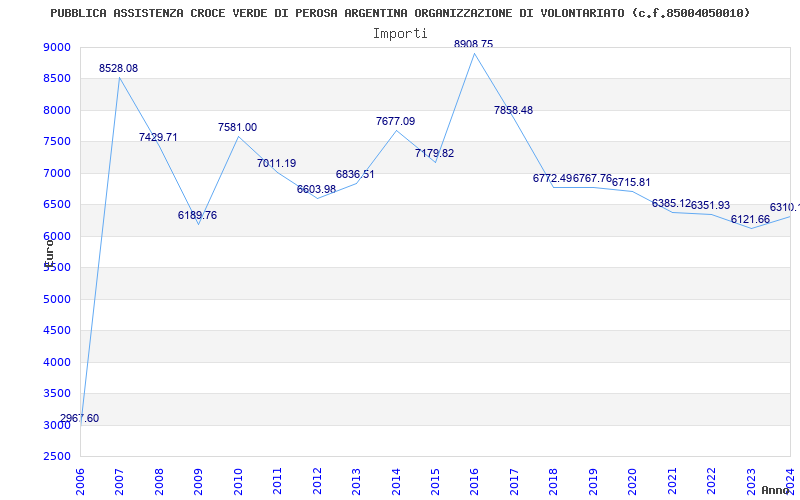Click the data label 2967.60

pos(79,418)
